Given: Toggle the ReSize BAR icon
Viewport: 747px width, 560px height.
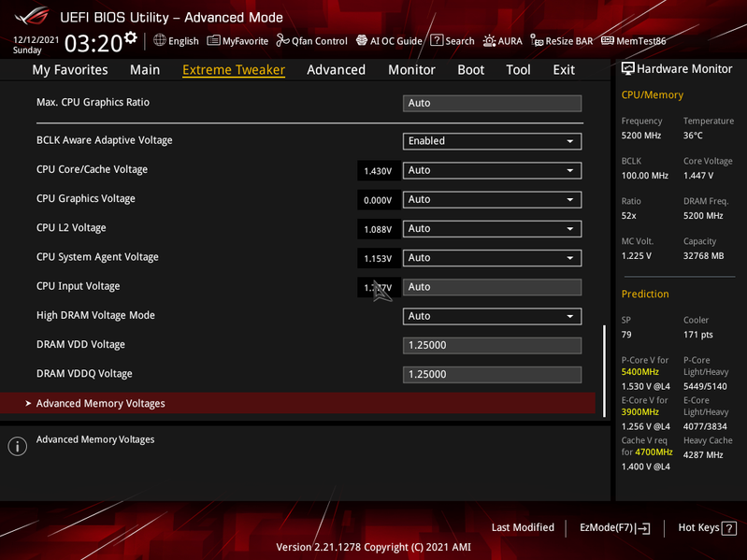Looking at the screenshot, I should coord(537,41).
